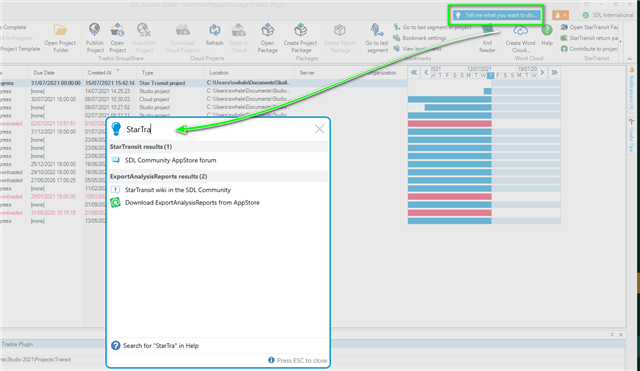Screen dimensions: 640x371
Task: Click Open StarTransit Package
Action: [589, 27]
